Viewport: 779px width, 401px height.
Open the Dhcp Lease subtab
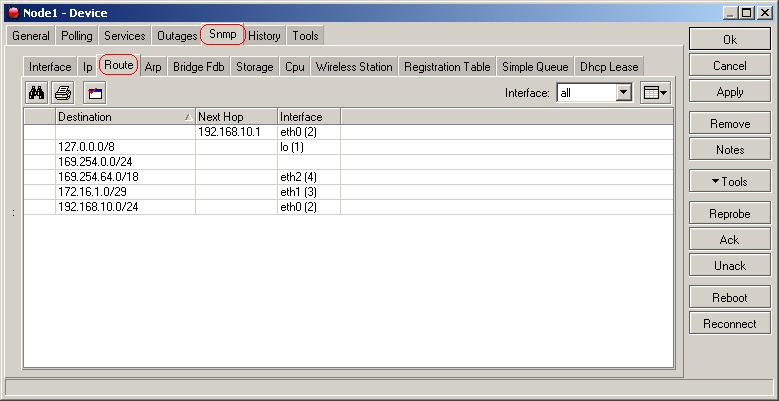click(x=609, y=67)
